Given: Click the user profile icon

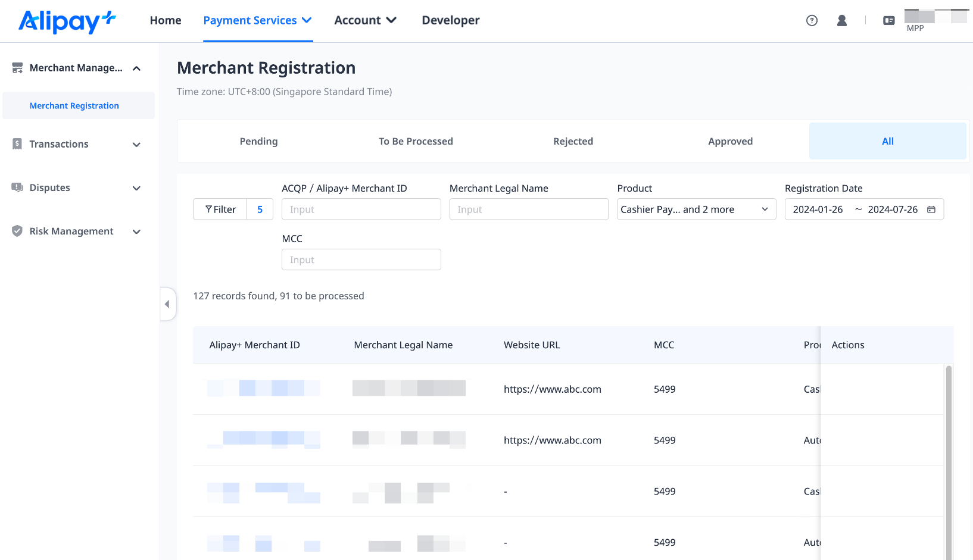Looking at the screenshot, I should (x=841, y=20).
